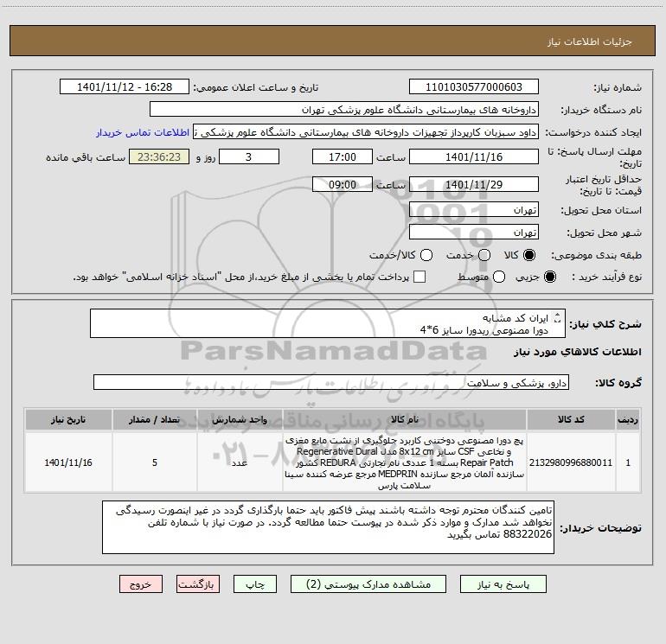Viewport: 666px width, 644px height.
Task: Click the ردیف column header
Action: tap(628, 420)
